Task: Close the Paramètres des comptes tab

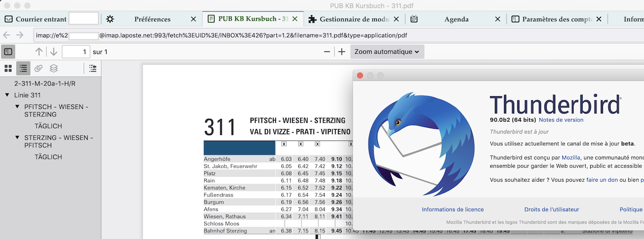Action: click(x=599, y=19)
